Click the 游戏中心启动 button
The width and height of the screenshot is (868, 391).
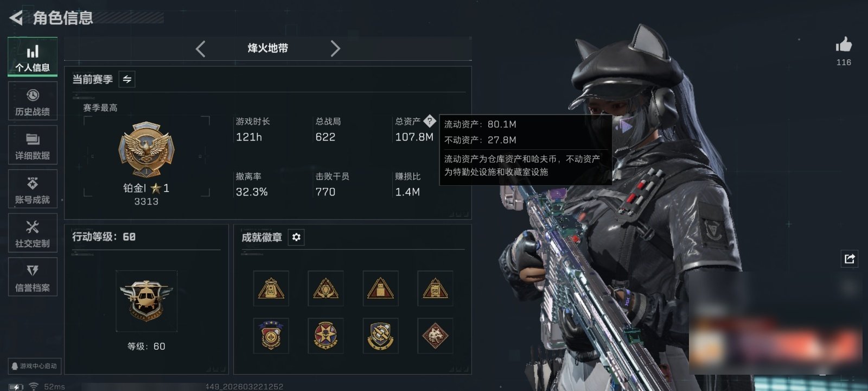click(34, 366)
